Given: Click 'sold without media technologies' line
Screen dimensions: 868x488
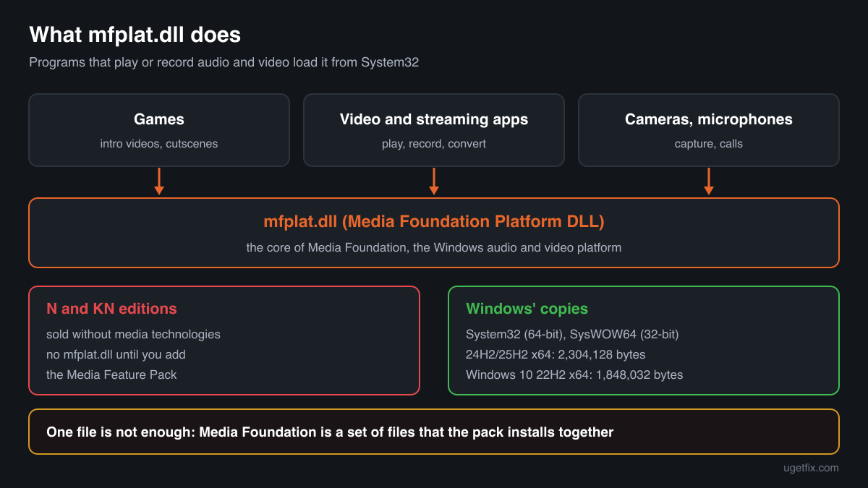Looking at the screenshot, I should click(133, 334).
